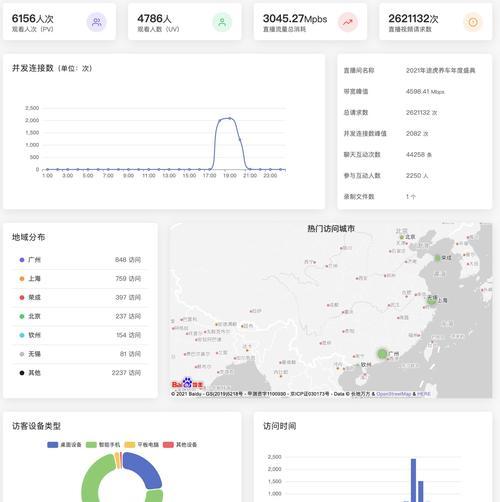
Task: Click the Baidu logo on the map
Action: [187, 383]
